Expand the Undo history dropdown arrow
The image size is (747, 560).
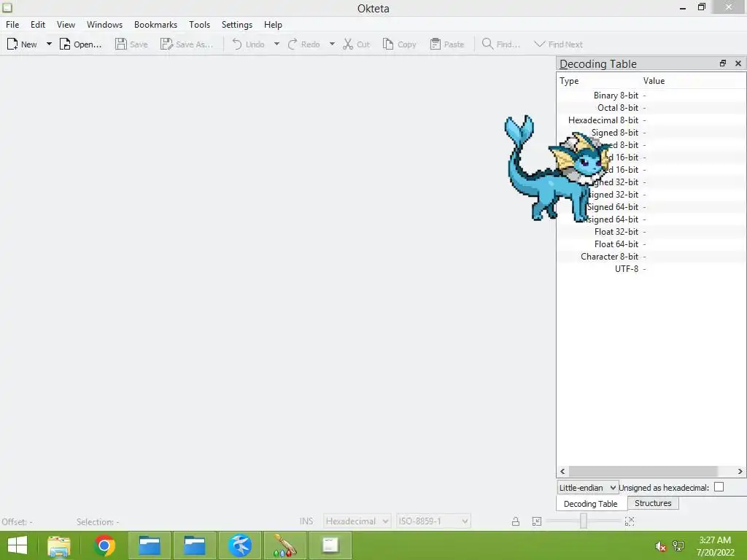276,44
